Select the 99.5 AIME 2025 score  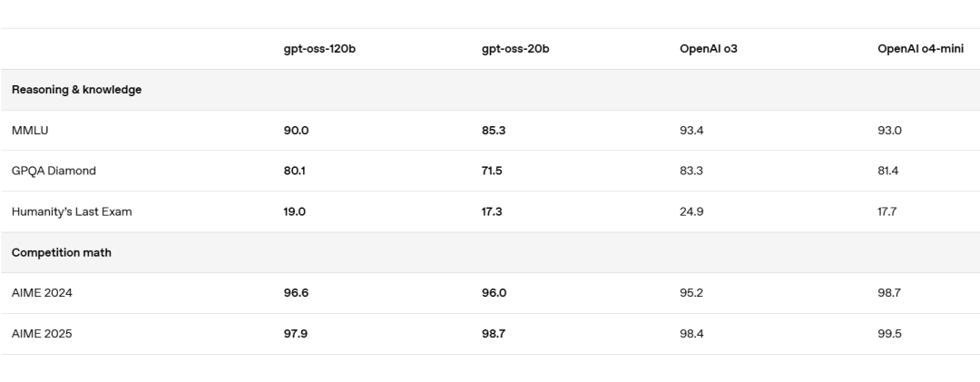(889, 334)
